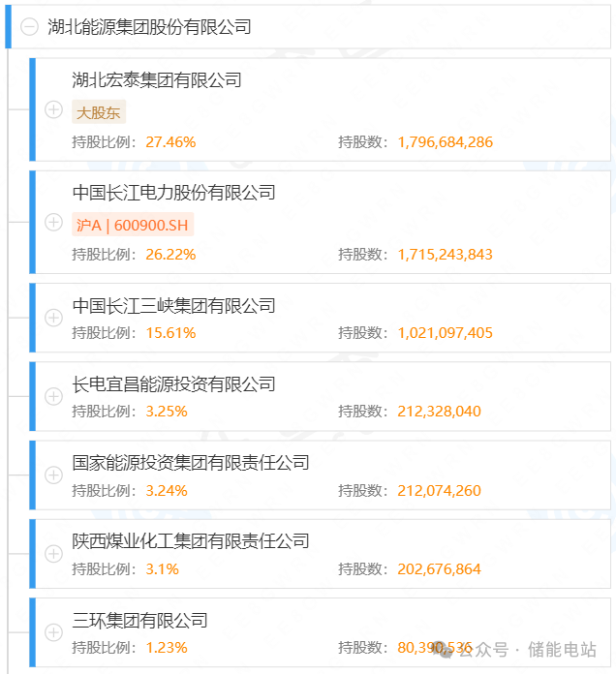Select the 陕西煤业化工集团有限责任公司 company name
Screen dimensions: 616x674
[x=191, y=541]
